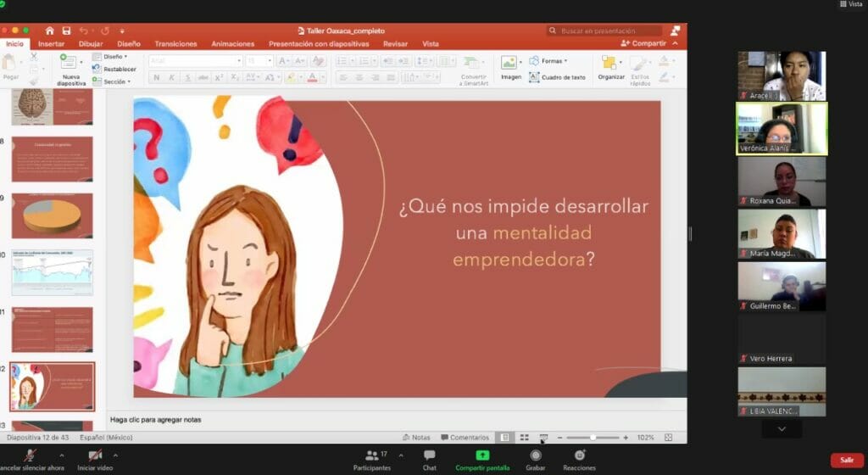Open the Reacciones icon in Zoom
The height and width of the screenshot is (475, 868).
pyautogui.click(x=580, y=455)
